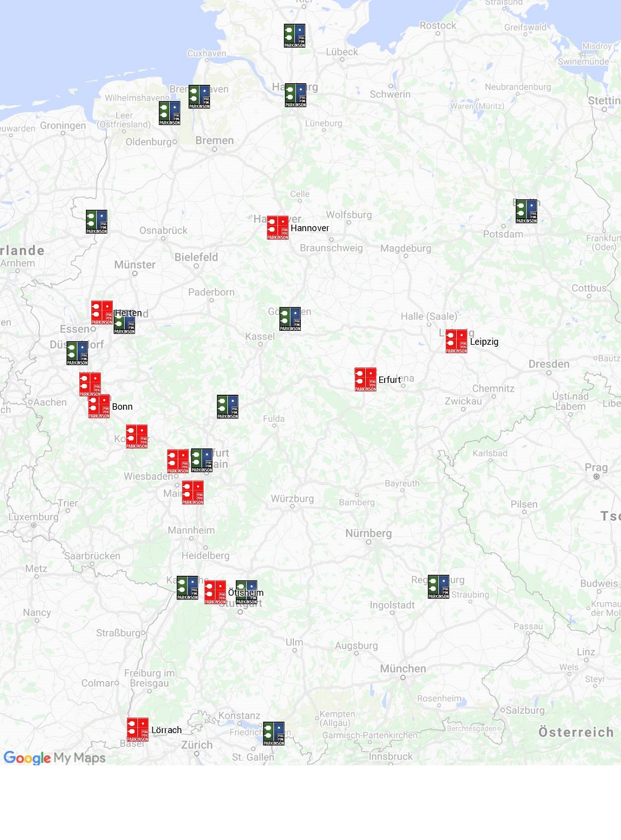The image size is (621, 840).
Task: Select the dark marker over Bremerhaven
Action: (x=199, y=97)
